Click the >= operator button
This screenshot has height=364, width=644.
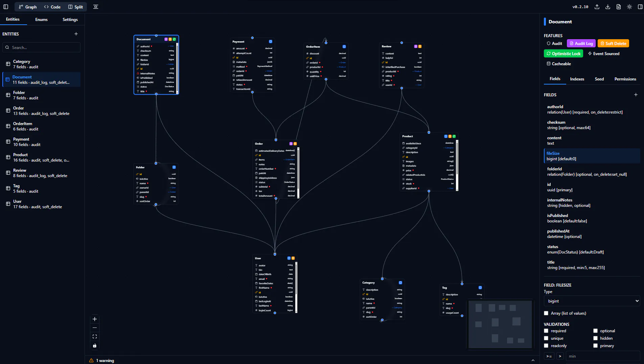(x=549, y=356)
